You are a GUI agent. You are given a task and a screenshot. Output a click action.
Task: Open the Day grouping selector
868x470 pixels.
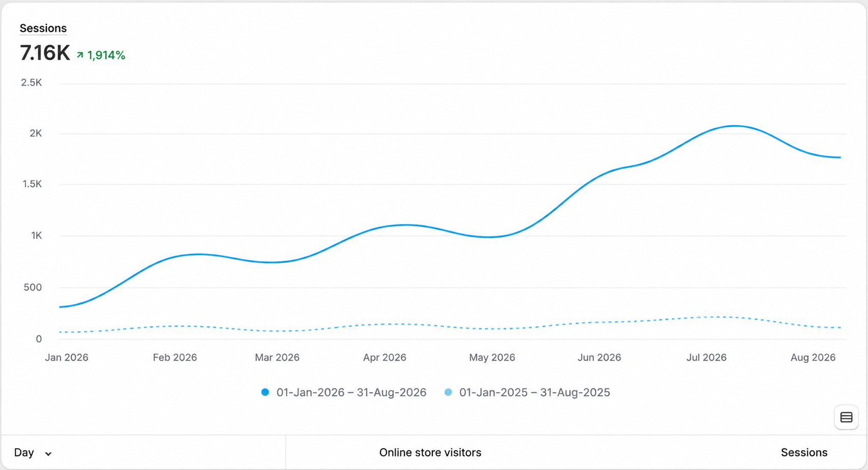(33, 453)
